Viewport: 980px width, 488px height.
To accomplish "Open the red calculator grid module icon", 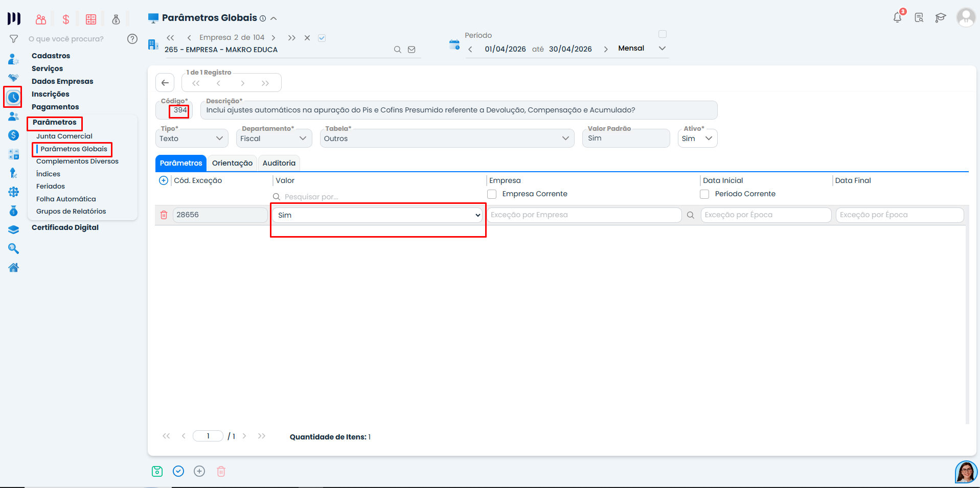I will pyautogui.click(x=91, y=19).
